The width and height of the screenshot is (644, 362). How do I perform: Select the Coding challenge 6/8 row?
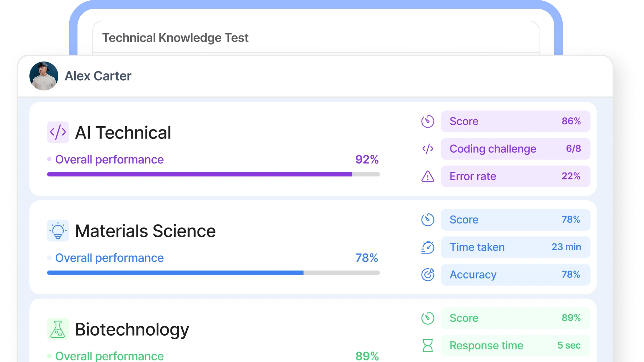[x=516, y=149]
